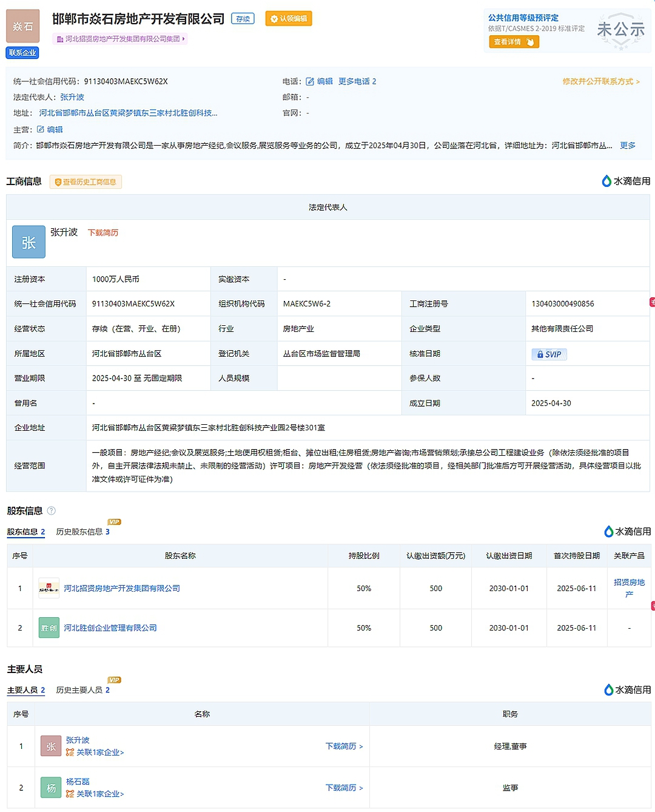Click the 公共信用等级预评定 heading
The image size is (655, 812).
tap(523, 18)
